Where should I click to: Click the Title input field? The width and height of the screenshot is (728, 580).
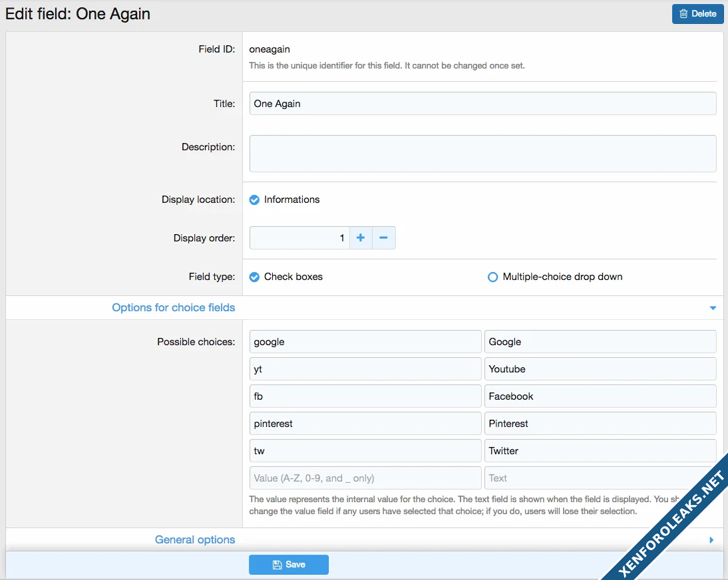point(482,104)
